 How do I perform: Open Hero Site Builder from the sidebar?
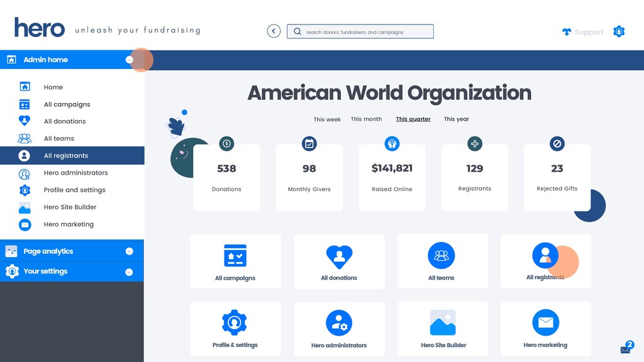click(x=70, y=207)
